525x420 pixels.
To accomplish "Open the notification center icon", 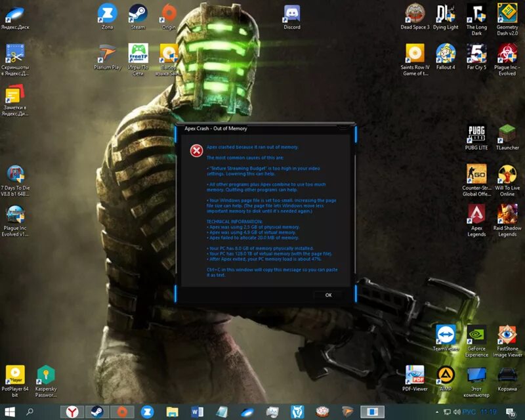I will click(511, 412).
